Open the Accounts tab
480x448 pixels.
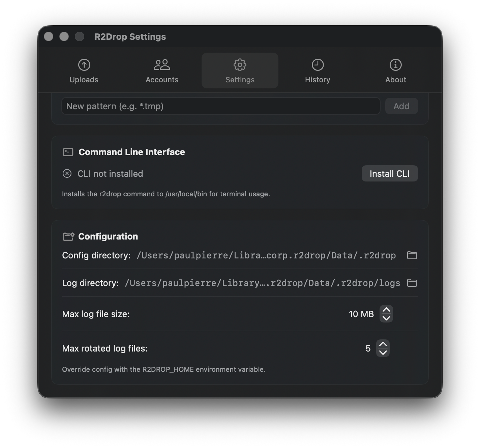tap(162, 71)
